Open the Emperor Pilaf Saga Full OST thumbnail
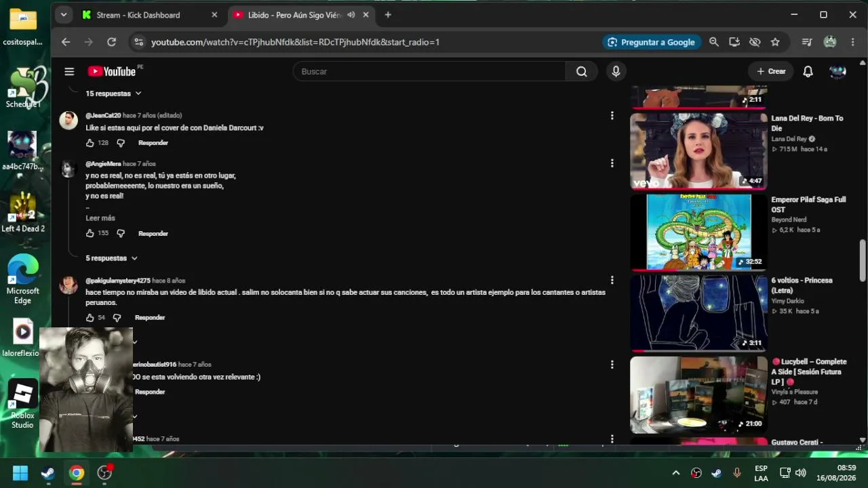Screen dimensions: 868x488 click(x=698, y=232)
